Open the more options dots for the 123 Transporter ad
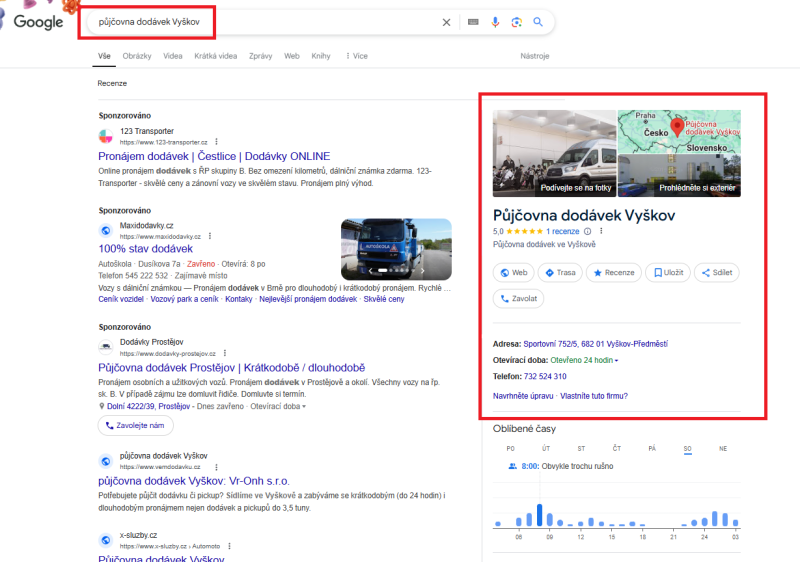Image resolution: width=800 pixels, height=562 pixels. [216, 142]
